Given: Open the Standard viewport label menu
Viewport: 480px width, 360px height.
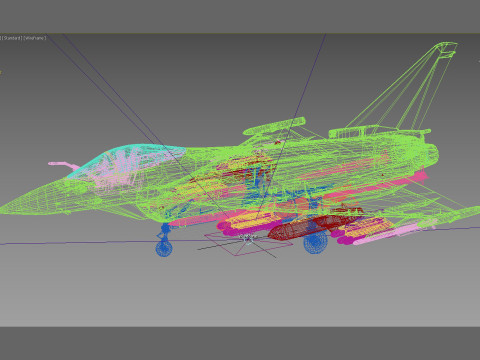Looking at the screenshot, I should [12, 38].
